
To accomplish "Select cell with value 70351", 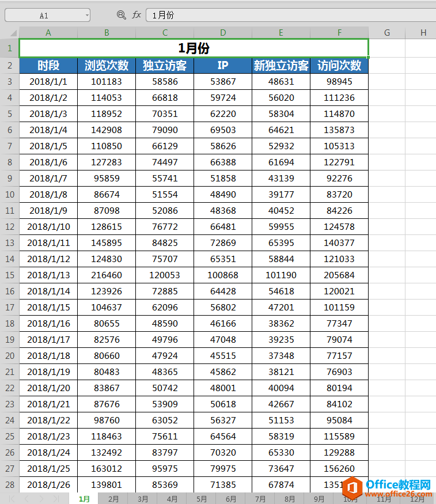I will [x=165, y=114].
